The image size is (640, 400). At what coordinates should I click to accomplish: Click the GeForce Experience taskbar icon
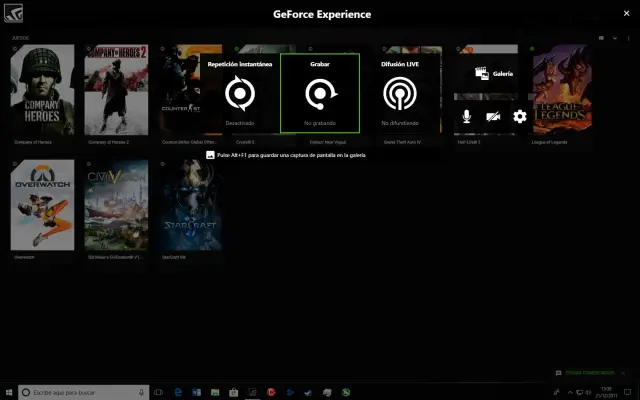(252, 392)
